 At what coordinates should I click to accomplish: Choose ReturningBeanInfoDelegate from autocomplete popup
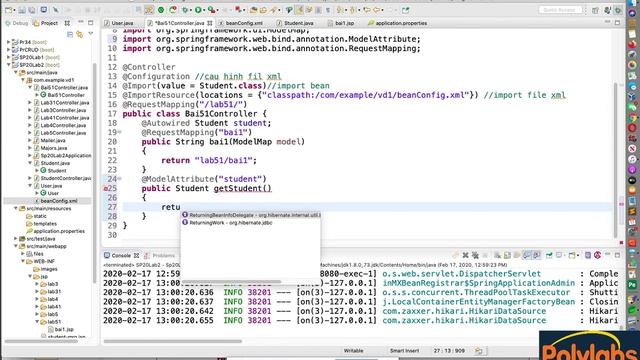(x=251, y=215)
